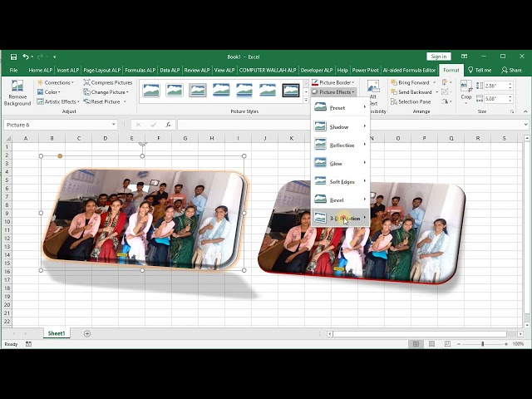The height and width of the screenshot is (399, 532).
Task: Click the Select All corner triangle
Action: 8,139
